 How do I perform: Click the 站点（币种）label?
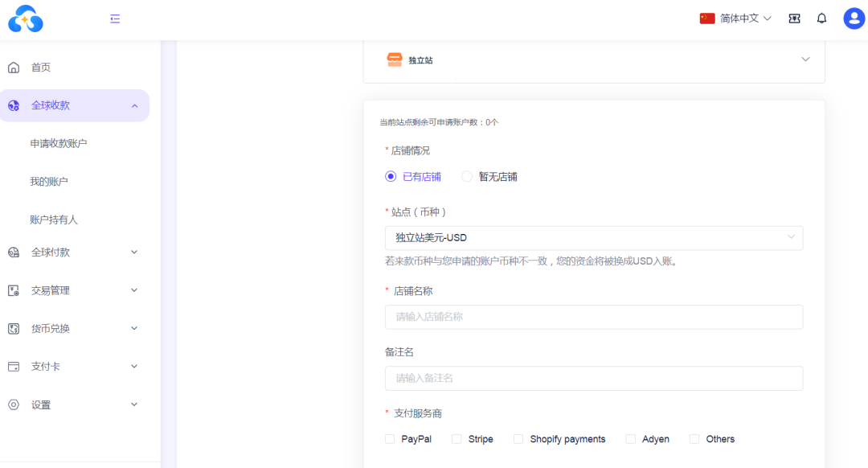click(x=419, y=212)
